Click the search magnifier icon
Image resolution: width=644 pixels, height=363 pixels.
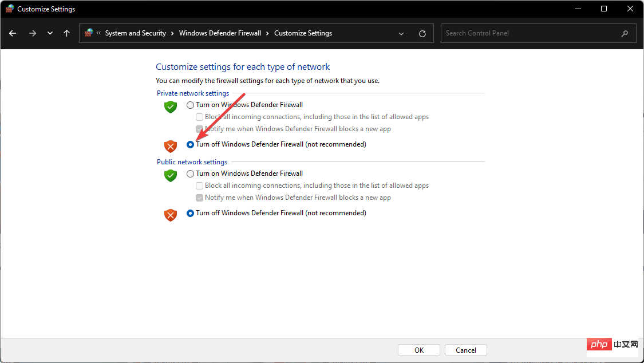click(625, 33)
